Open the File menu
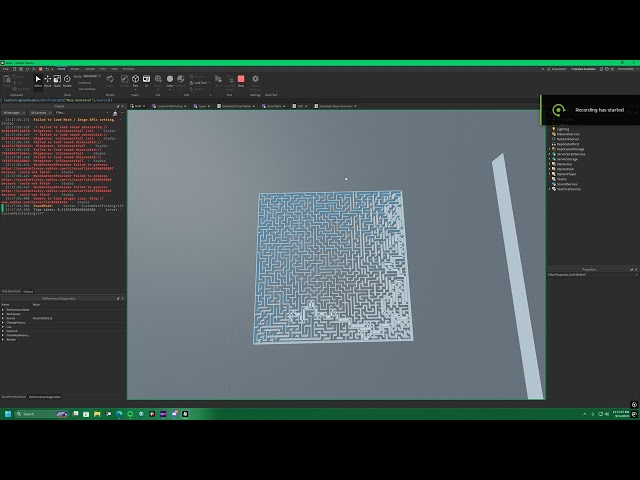The height and width of the screenshot is (480, 640). pos(6,69)
